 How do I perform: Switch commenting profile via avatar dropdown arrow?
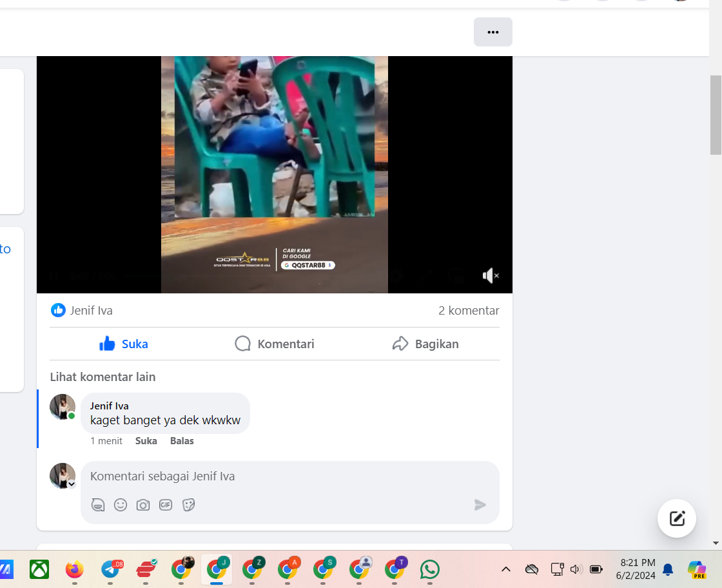click(72, 484)
